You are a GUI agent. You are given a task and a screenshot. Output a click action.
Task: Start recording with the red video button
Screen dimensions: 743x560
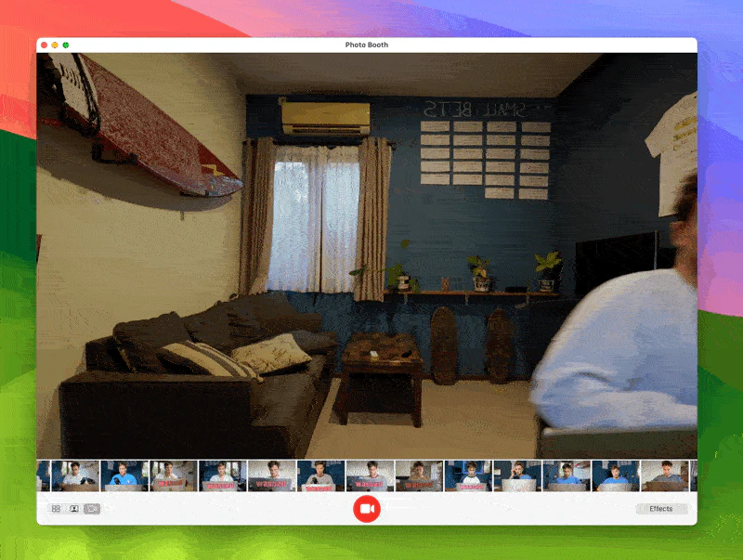pos(367,509)
